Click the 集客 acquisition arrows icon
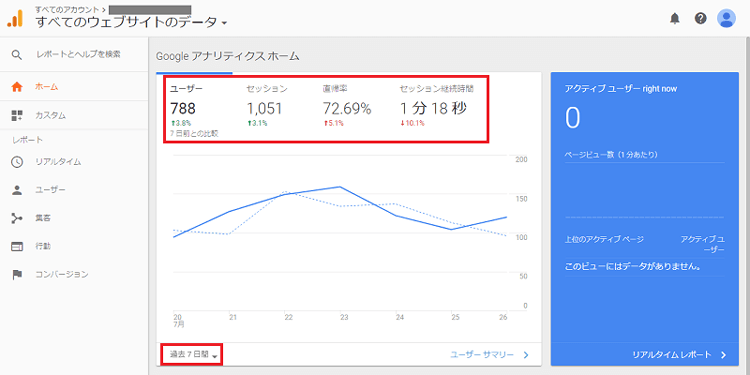The width and height of the screenshot is (750, 375). [17, 219]
